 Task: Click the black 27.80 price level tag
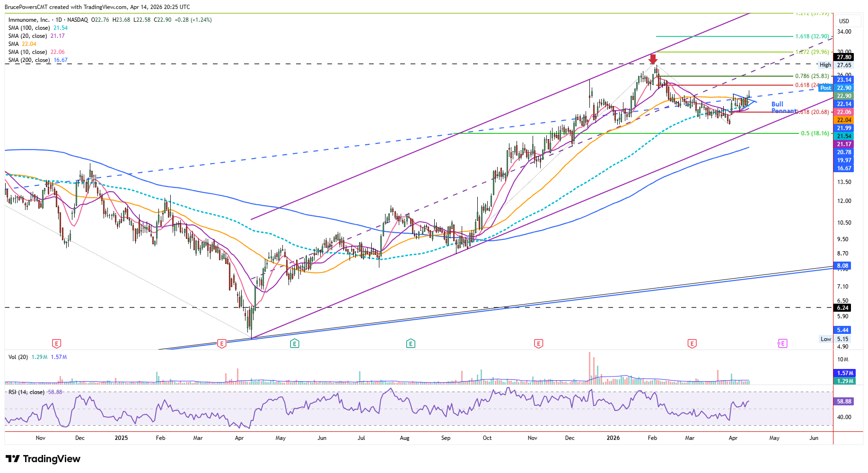pyautogui.click(x=844, y=57)
